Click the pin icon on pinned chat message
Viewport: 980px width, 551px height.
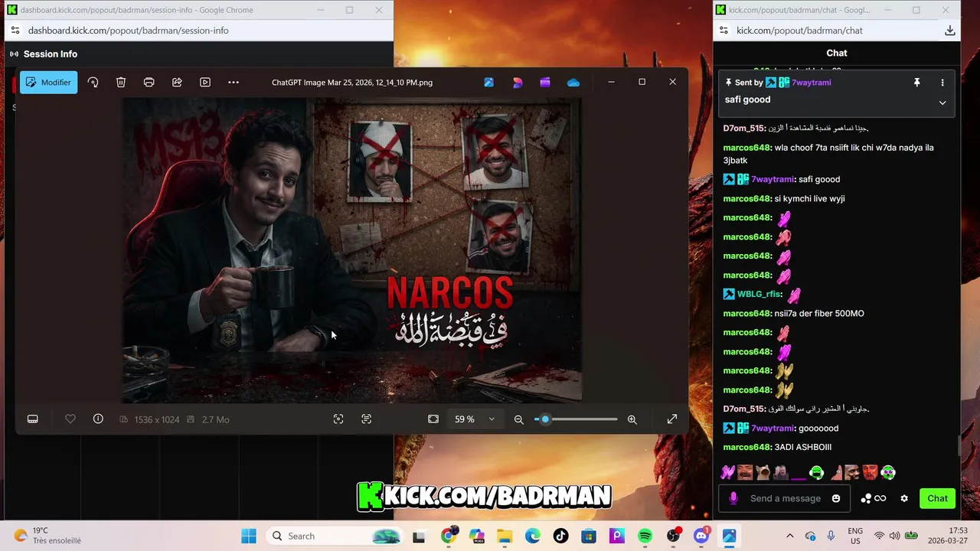(x=916, y=83)
